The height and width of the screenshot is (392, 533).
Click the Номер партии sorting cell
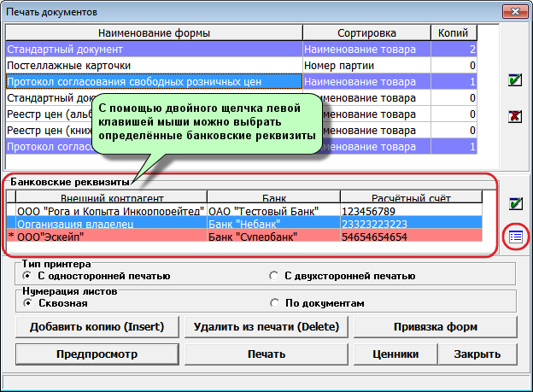coord(366,66)
